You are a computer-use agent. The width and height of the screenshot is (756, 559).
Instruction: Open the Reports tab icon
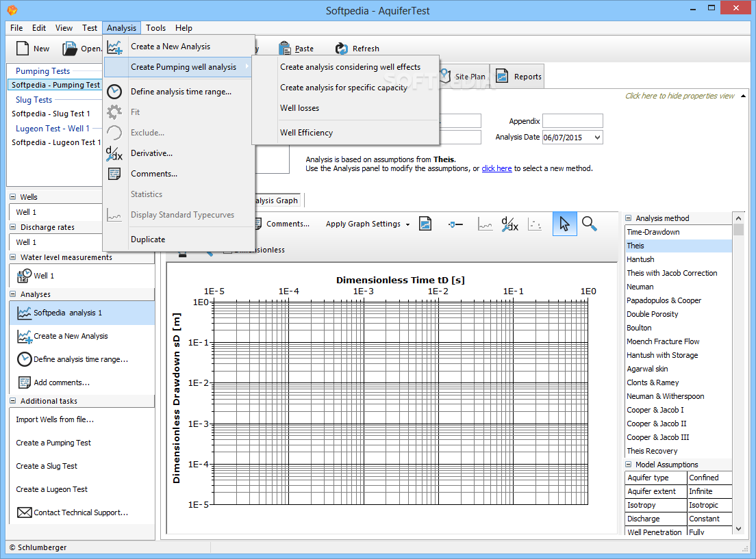click(x=502, y=76)
